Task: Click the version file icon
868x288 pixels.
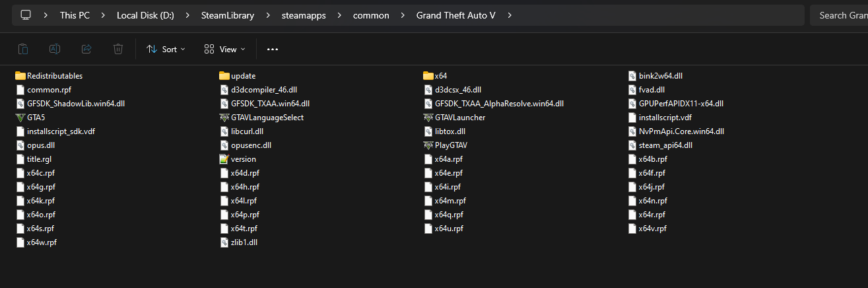Action: (x=224, y=159)
